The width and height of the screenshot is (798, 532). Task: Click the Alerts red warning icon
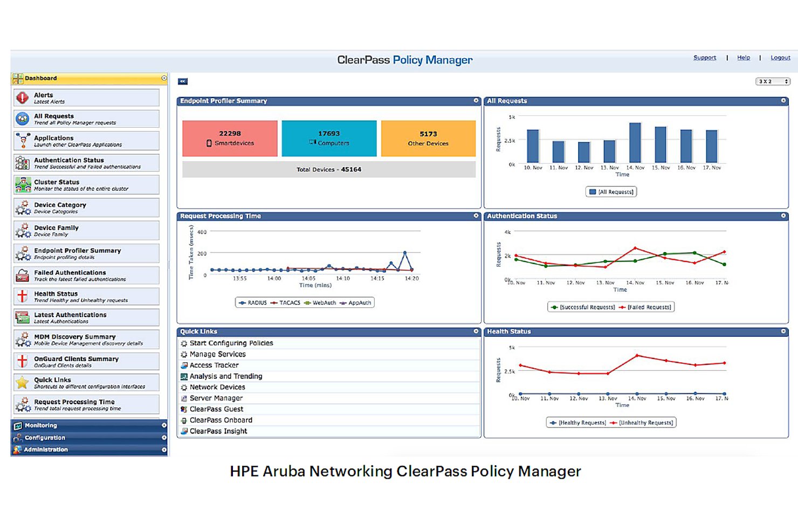[23, 98]
